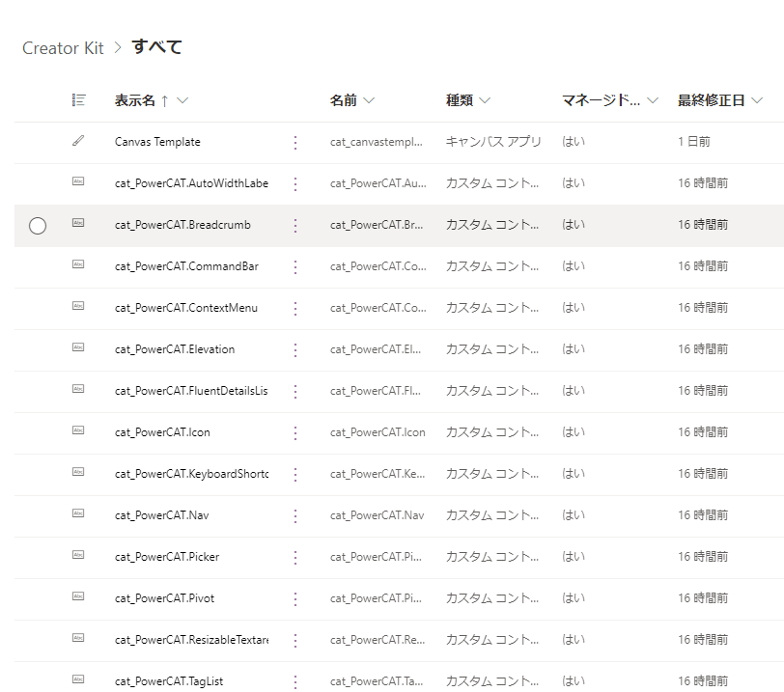Viewport: 784px width, 692px height.
Task: Open more options for Canvas Template
Action: pos(295,143)
